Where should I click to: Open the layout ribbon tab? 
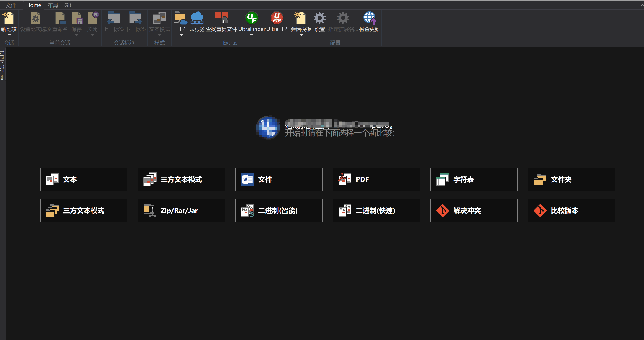(x=53, y=5)
